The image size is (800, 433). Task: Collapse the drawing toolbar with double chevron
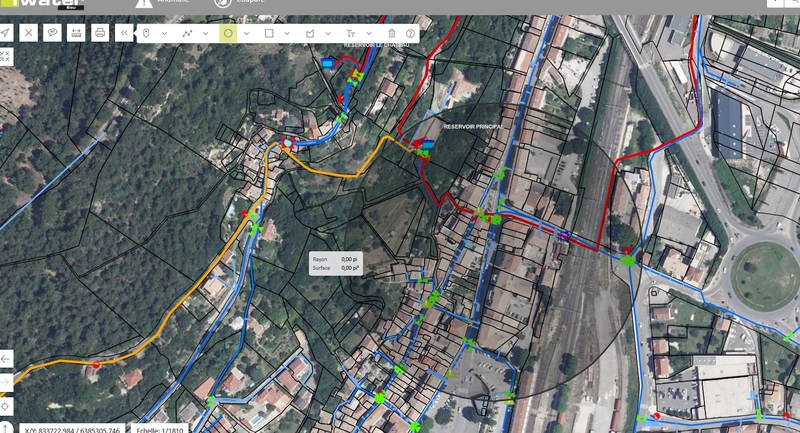tap(123, 33)
